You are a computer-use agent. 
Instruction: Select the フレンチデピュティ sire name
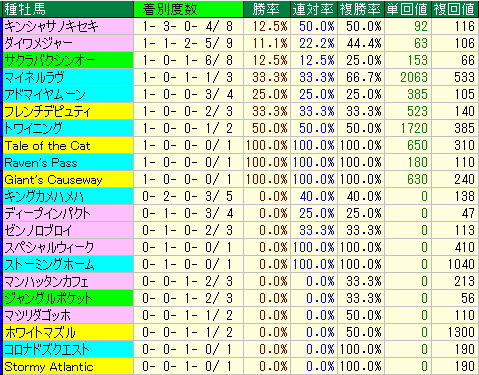point(47,111)
